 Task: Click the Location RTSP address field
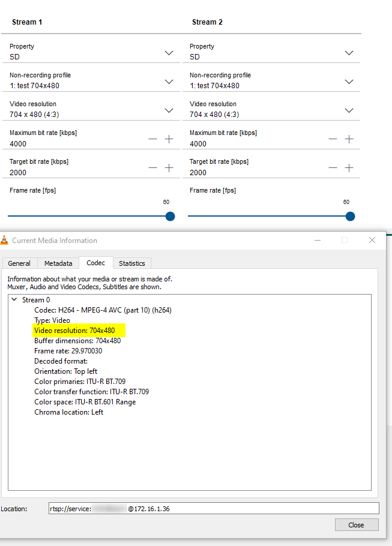pos(214,509)
